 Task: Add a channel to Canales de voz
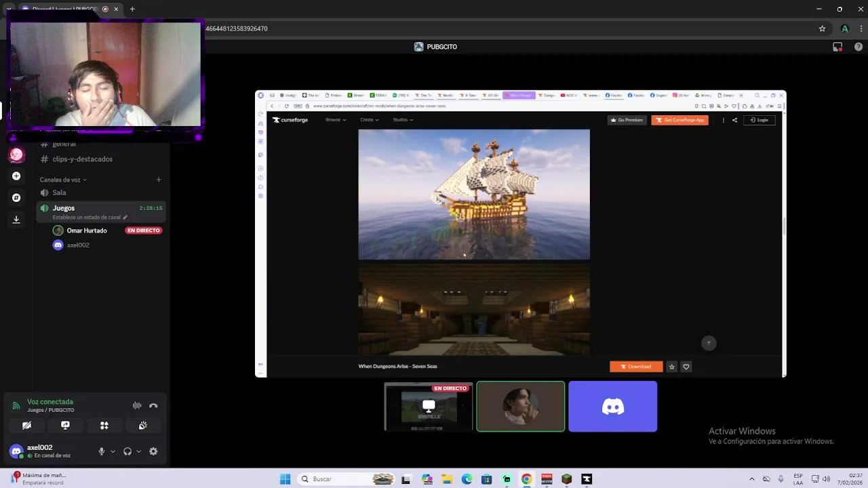click(159, 180)
